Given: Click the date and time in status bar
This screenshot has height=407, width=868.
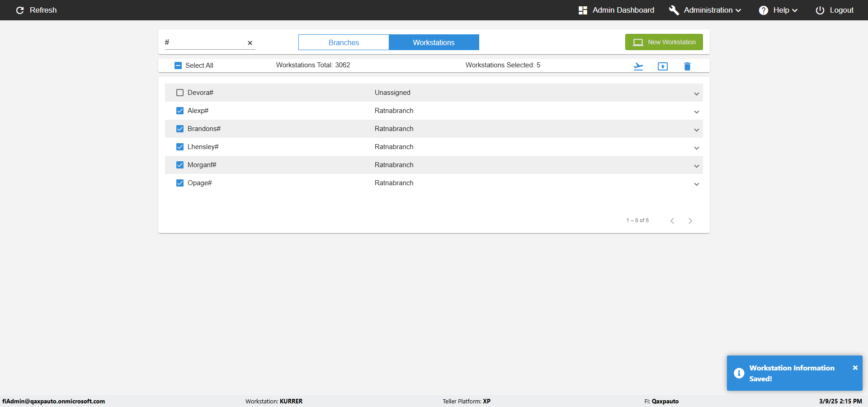Looking at the screenshot, I should [840, 401].
